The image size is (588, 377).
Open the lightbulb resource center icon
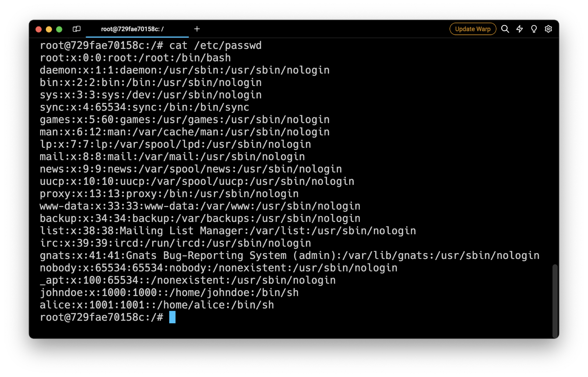[x=534, y=29]
